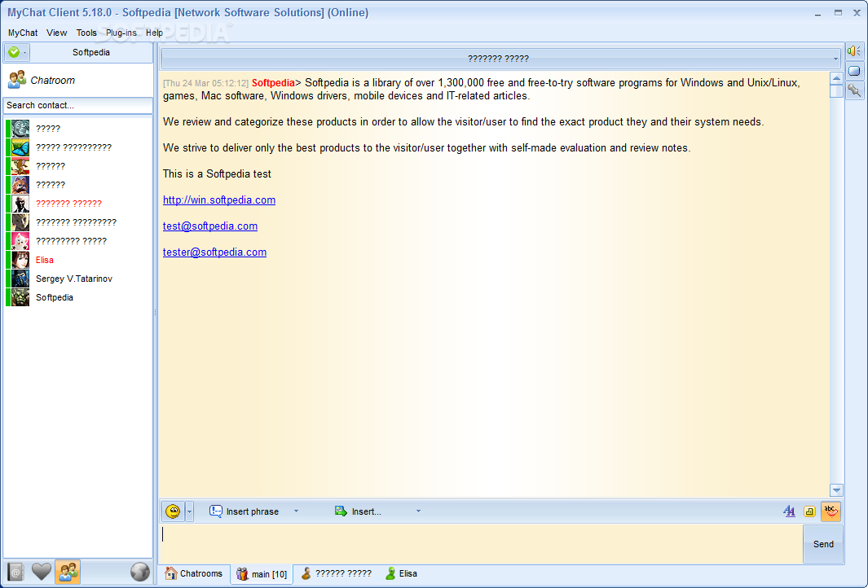Open the MyChat menu
Screen dimensions: 868x588
[x=23, y=33]
